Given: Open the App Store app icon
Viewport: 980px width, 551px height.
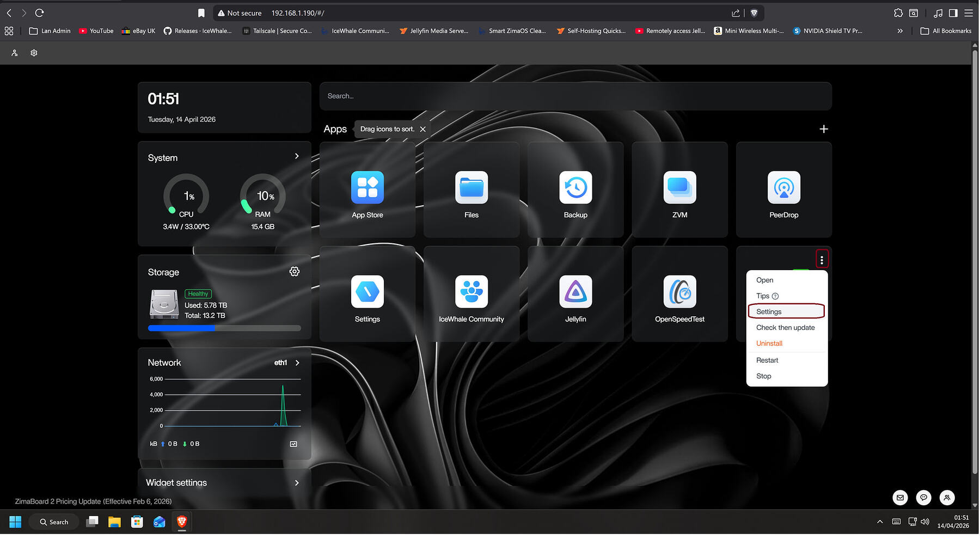Looking at the screenshot, I should coord(367,188).
